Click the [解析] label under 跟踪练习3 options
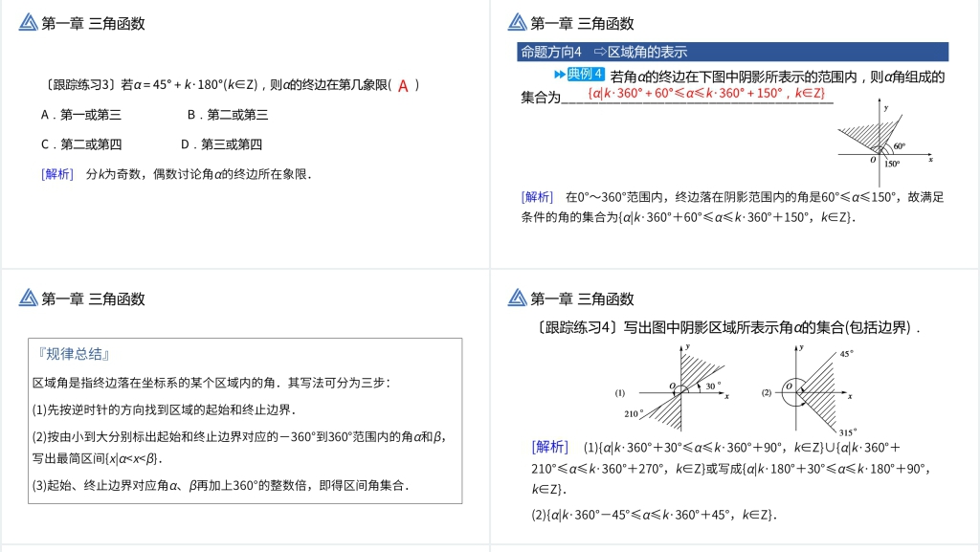 click(x=56, y=174)
